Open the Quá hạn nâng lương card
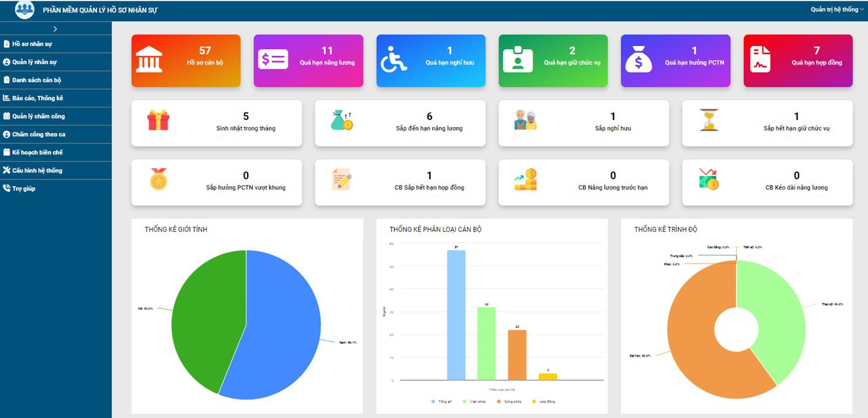This screenshot has height=418, width=868. (308, 60)
